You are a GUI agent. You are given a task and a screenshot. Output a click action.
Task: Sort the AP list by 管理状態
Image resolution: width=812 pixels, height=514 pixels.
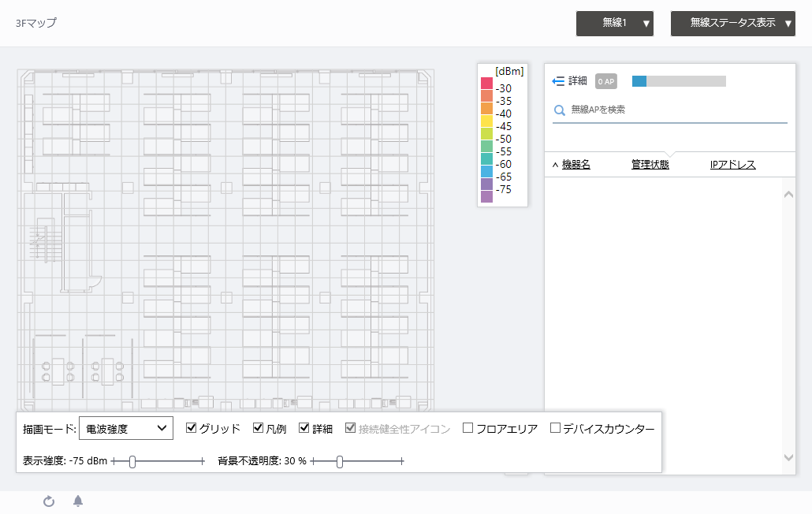pos(650,163)
